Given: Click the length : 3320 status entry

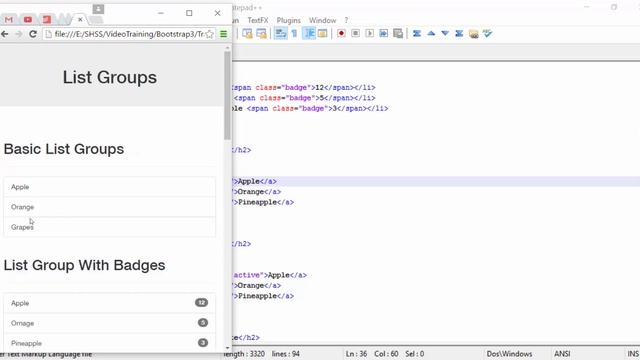Looking at the screenshot, I should click(244, 354).
